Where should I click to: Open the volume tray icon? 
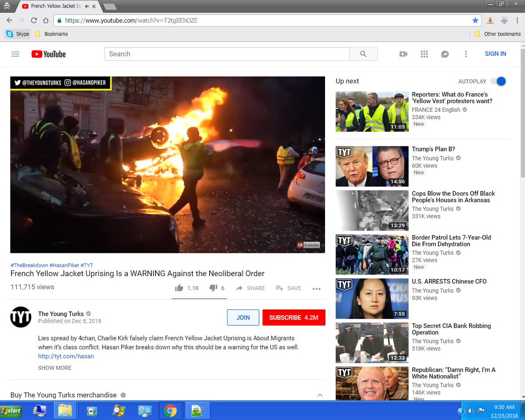pos(471,411)
